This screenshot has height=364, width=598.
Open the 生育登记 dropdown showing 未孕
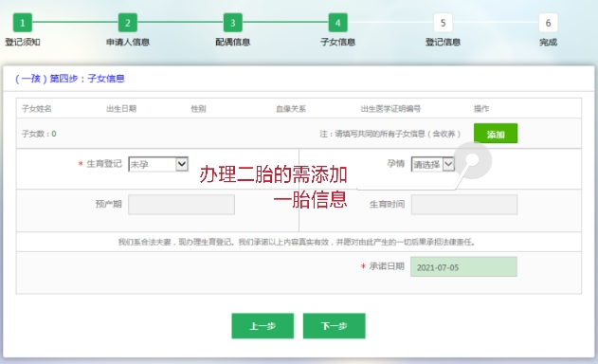click(x=158, y=164)
